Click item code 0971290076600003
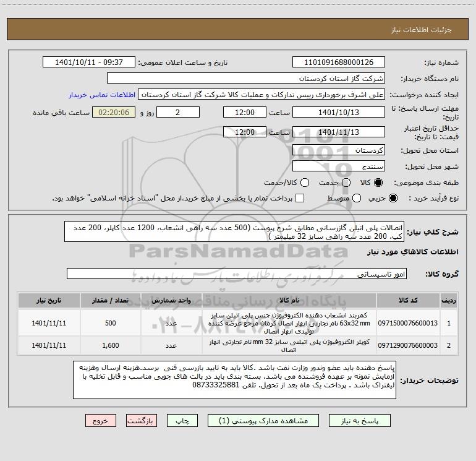The image size is (476, 461). 408,345
